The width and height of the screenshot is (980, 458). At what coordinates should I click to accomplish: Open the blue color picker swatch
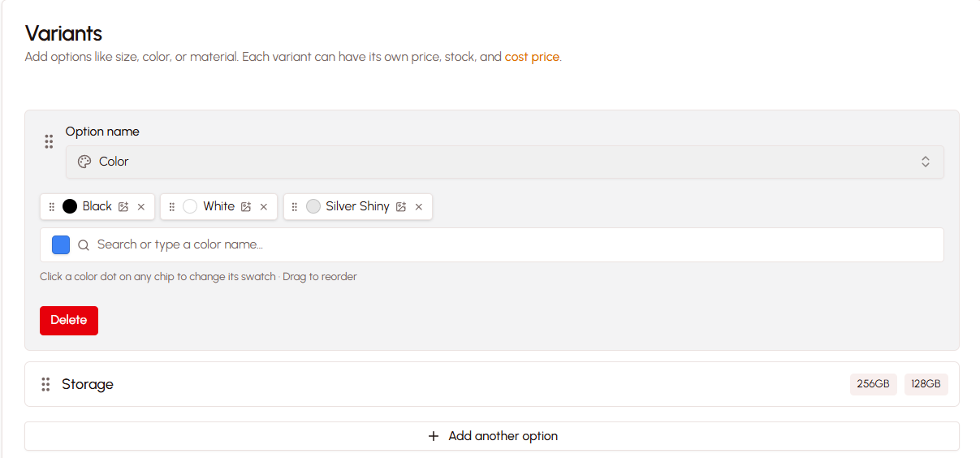coord(61,244)
